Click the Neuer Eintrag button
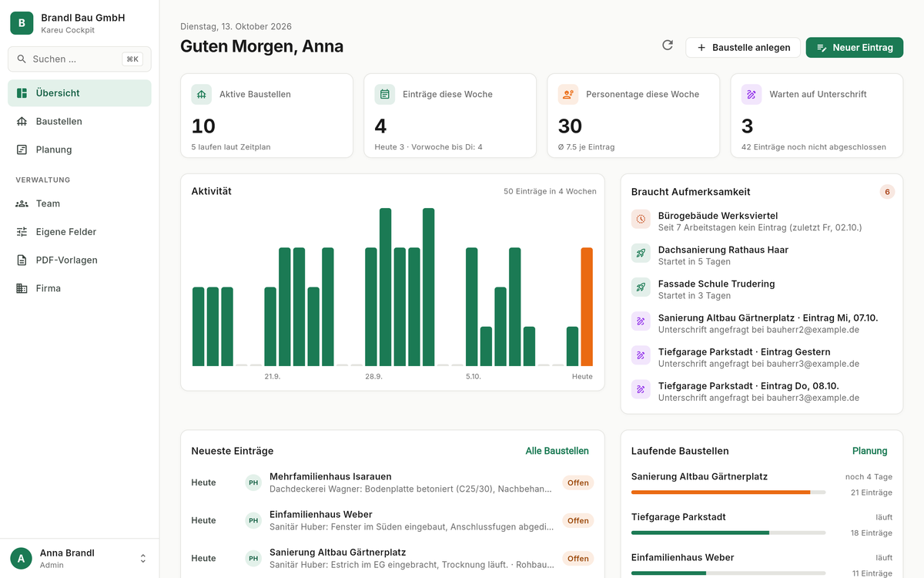924x578 pixels. click(x=855, y=48)
